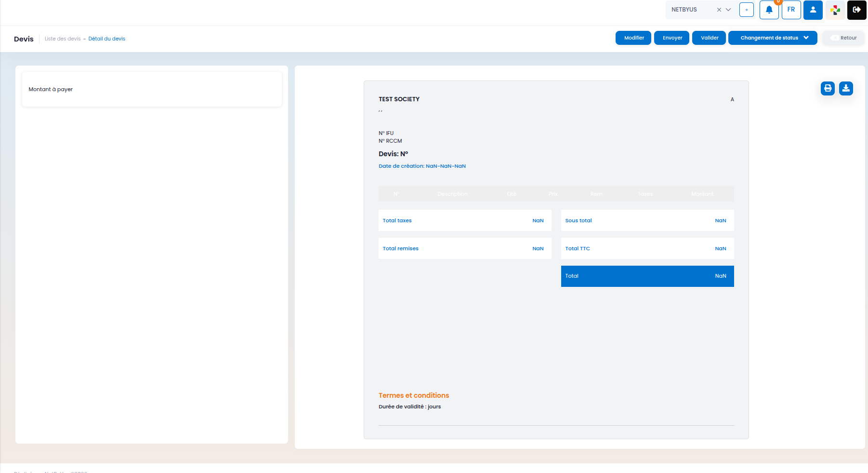This screenshot has height=473, width=868.
Task: Validate the quote with Valider
Action: [x=709, y=38]
